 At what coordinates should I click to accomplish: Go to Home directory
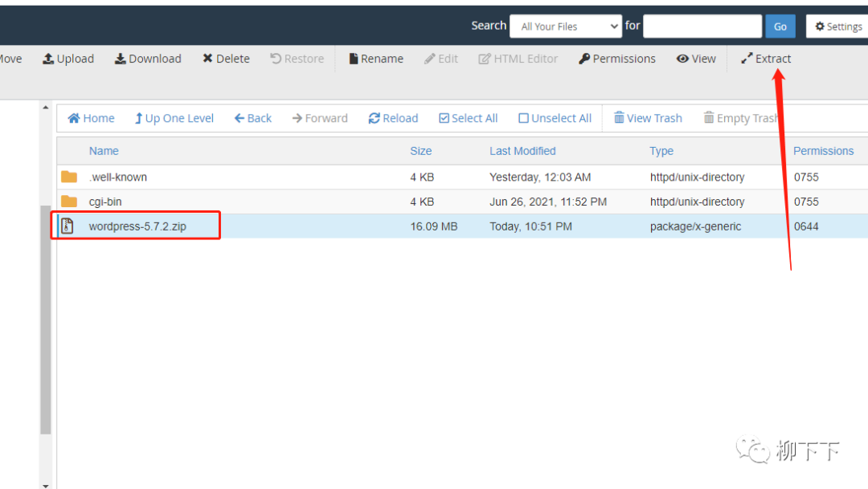91,118
